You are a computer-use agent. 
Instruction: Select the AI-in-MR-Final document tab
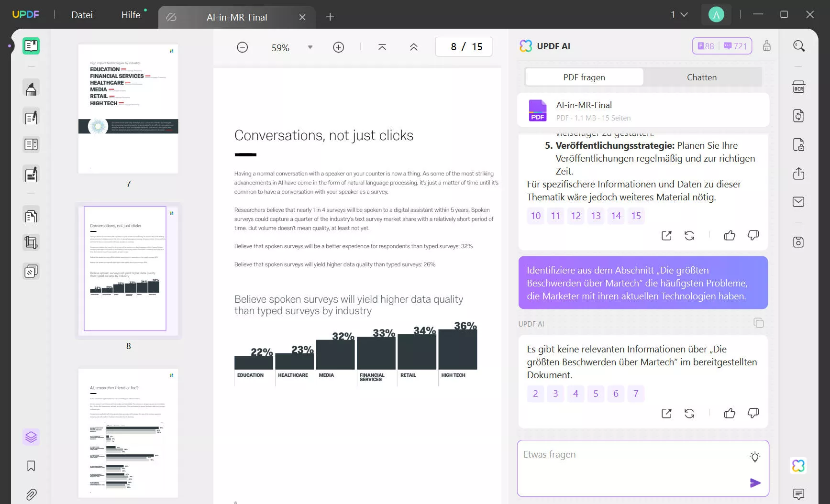[x=237, y=17]
